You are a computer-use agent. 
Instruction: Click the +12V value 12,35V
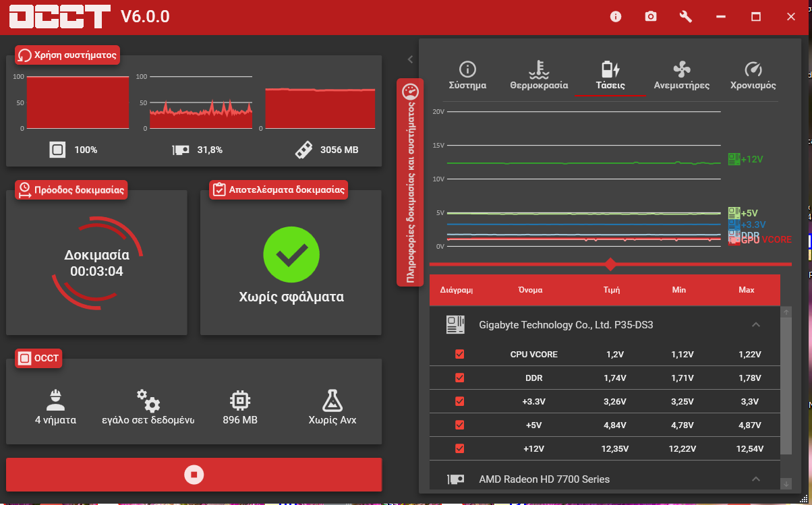click(615, 448)
